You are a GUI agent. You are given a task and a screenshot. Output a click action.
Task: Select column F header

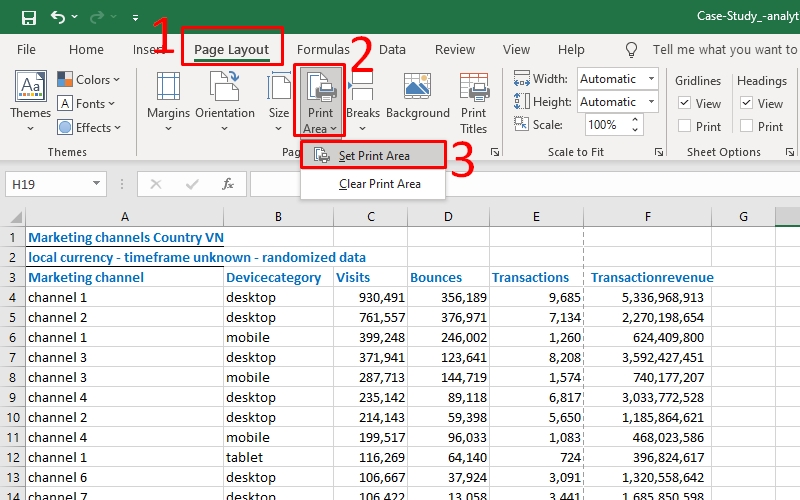tap(647, 217)
